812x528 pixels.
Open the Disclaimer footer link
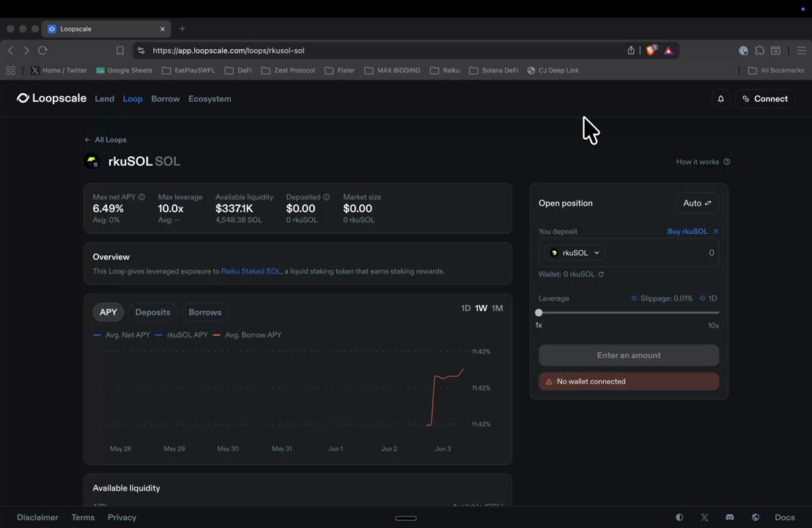click(37, 517)
